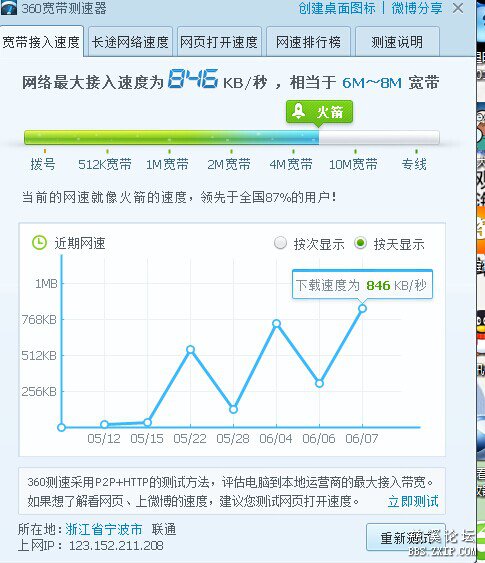Image resolution: width=485 pixels, height=563 pixels.
Task: Click the 领先于全国87%的用户 sentence
Action: (x=269, y=197)
